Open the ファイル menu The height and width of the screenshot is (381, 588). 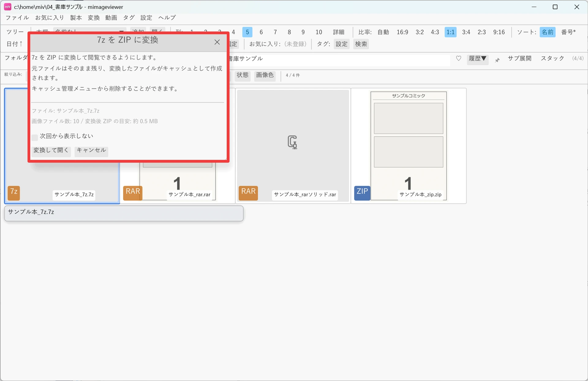17,18
